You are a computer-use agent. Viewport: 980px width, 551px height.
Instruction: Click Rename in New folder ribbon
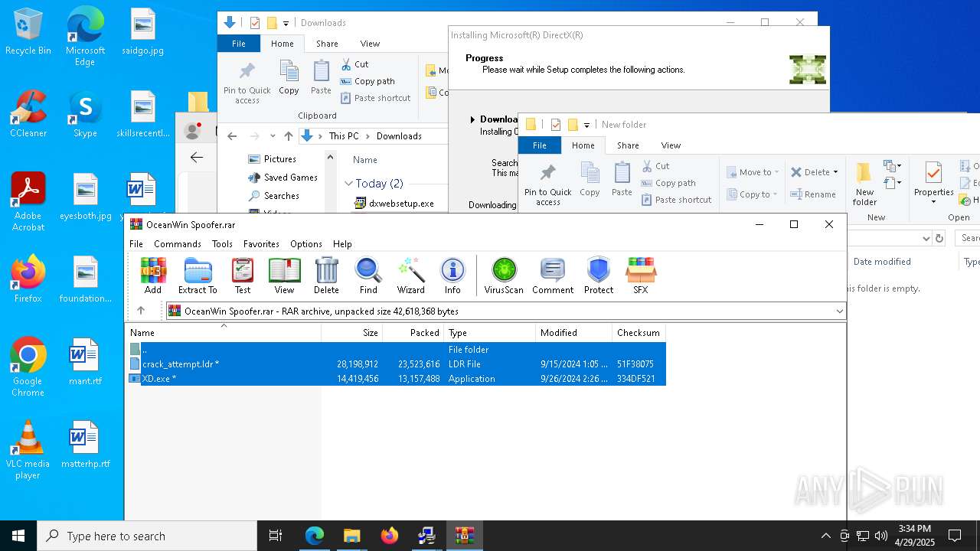pyautogui.click(x=814, y=194)
